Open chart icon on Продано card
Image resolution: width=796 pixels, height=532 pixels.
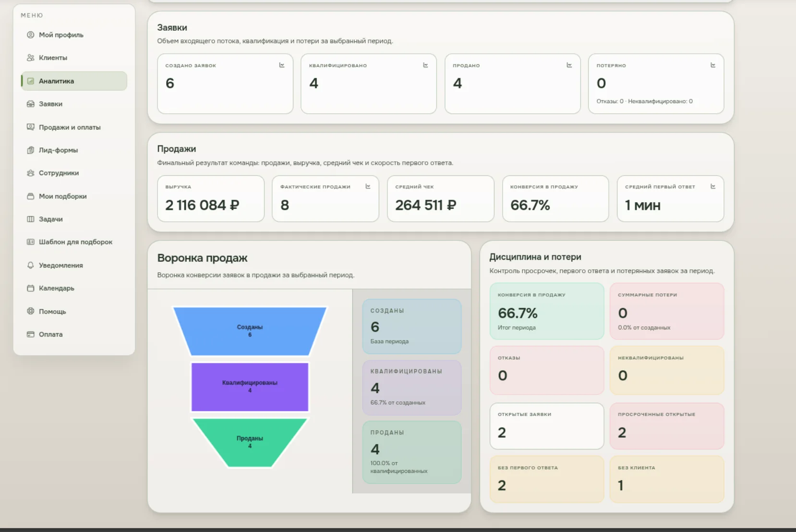pyautogui.click(x=569, y=65)
